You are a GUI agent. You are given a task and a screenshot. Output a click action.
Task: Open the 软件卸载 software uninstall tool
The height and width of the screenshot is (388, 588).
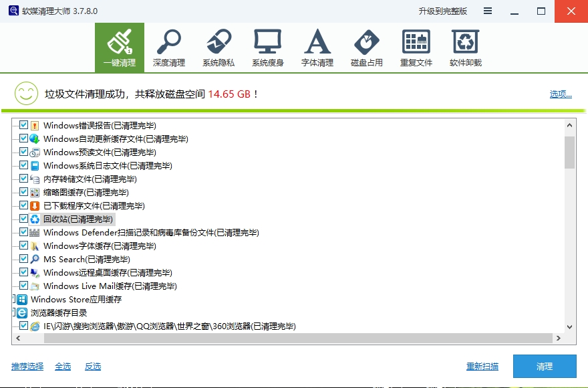point(465,47)
